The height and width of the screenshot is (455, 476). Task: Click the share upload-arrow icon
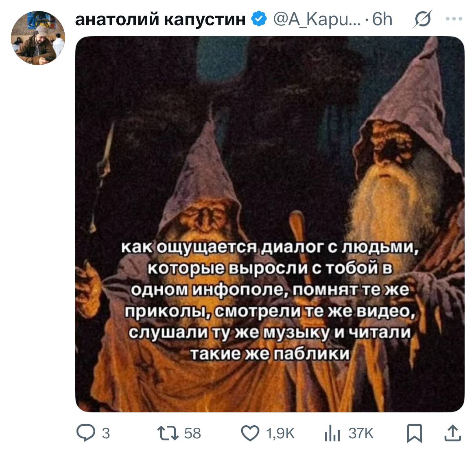[453, 433]
